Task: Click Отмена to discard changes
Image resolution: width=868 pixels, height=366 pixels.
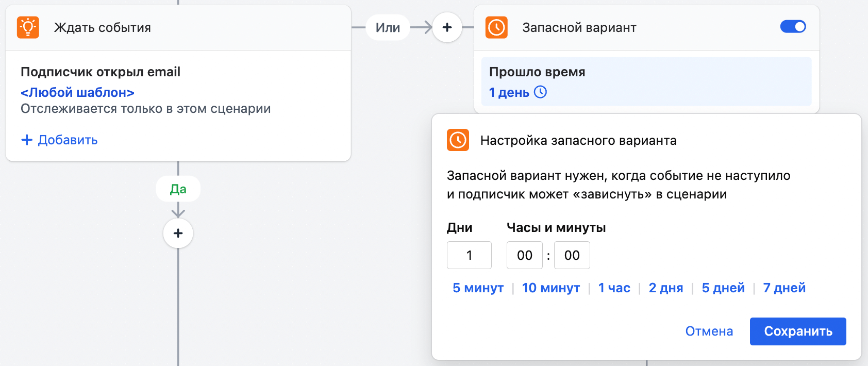Action: tap(709, 331)
